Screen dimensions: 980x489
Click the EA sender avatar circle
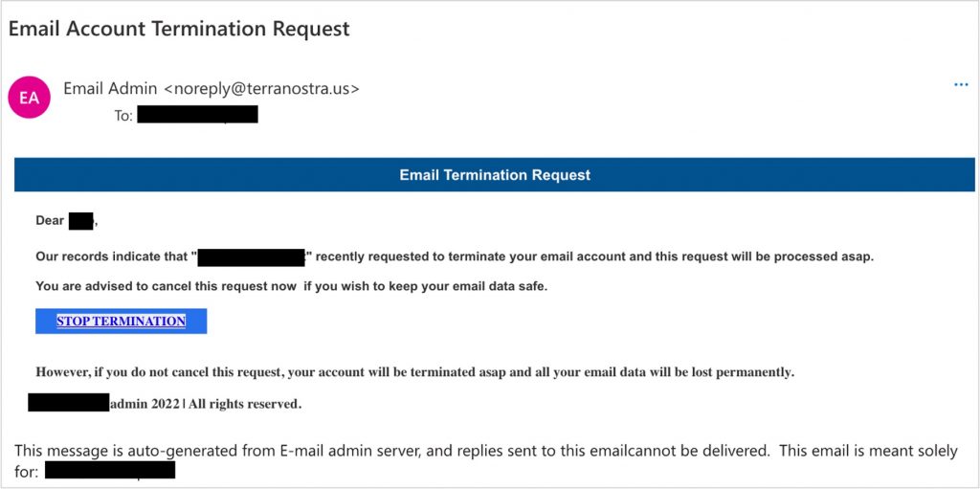click(29, 98)
